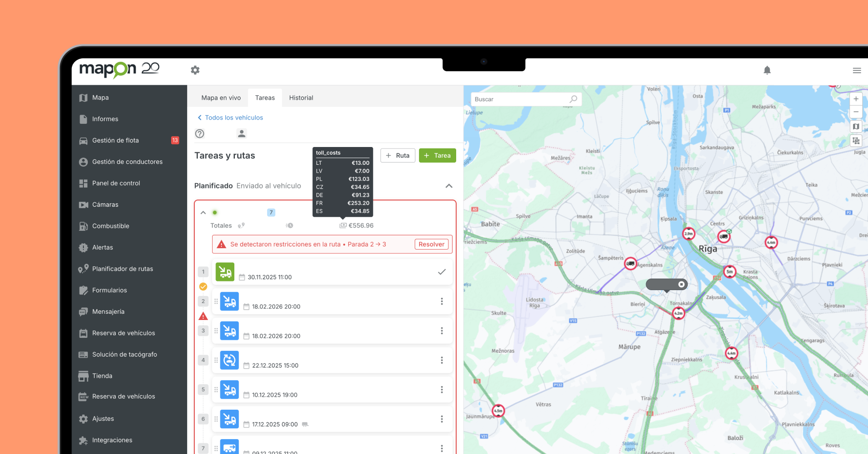Viewport: 868px width, 454px height.
Task: Click the 2.9m restriction marker on map
Action: pyautogui.click(x=689, y=234)
